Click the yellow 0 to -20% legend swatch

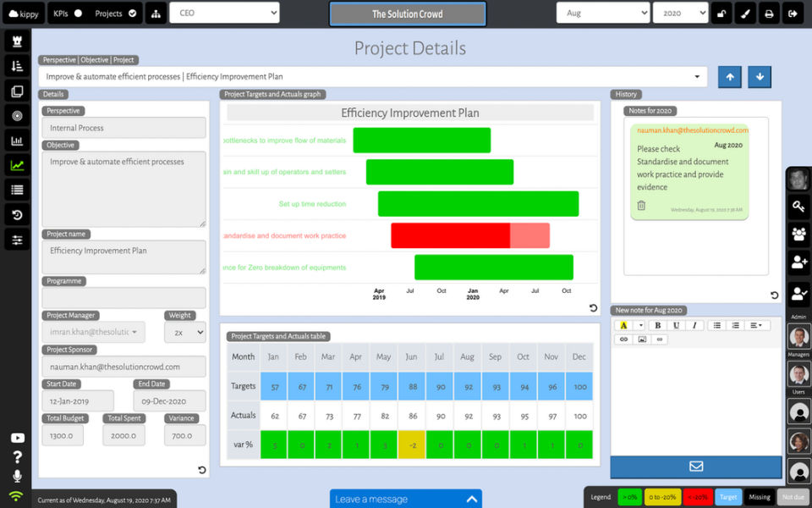point(662,497)
